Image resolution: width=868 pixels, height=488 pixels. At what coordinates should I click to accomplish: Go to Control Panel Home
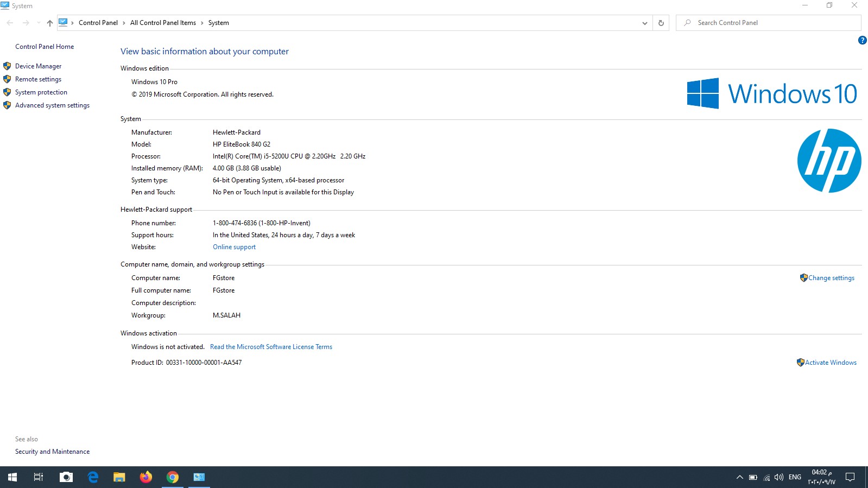pos(45,47)
